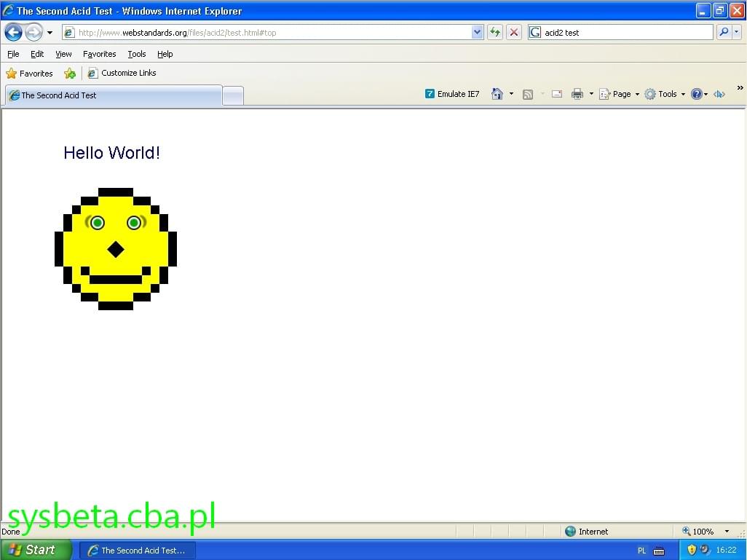Open the Tools menu in menu bar

137,54
